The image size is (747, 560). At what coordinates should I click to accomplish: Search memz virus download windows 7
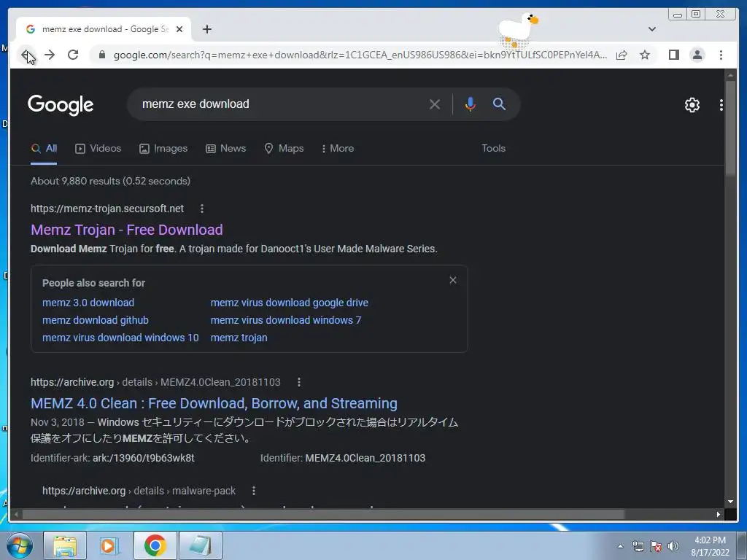click(286, 321)
